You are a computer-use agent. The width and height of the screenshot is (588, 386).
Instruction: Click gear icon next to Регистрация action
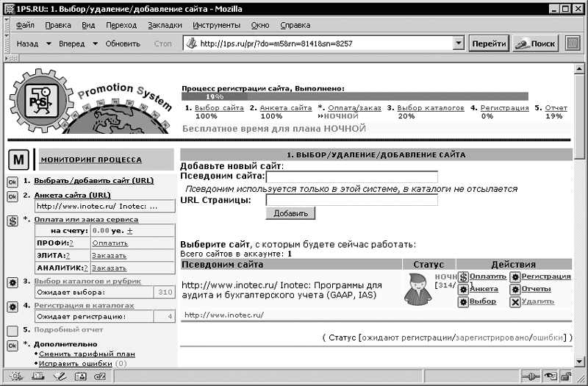click(x=515, y=277)
